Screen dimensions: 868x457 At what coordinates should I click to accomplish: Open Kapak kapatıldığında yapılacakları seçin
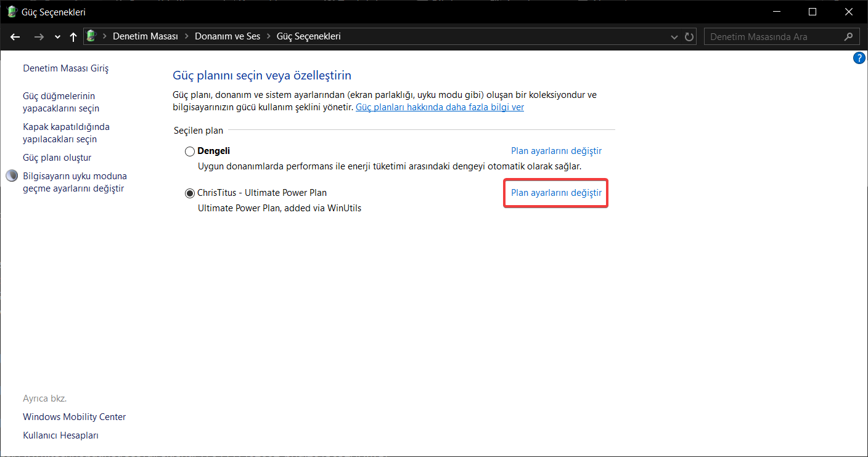pos(66,133)
